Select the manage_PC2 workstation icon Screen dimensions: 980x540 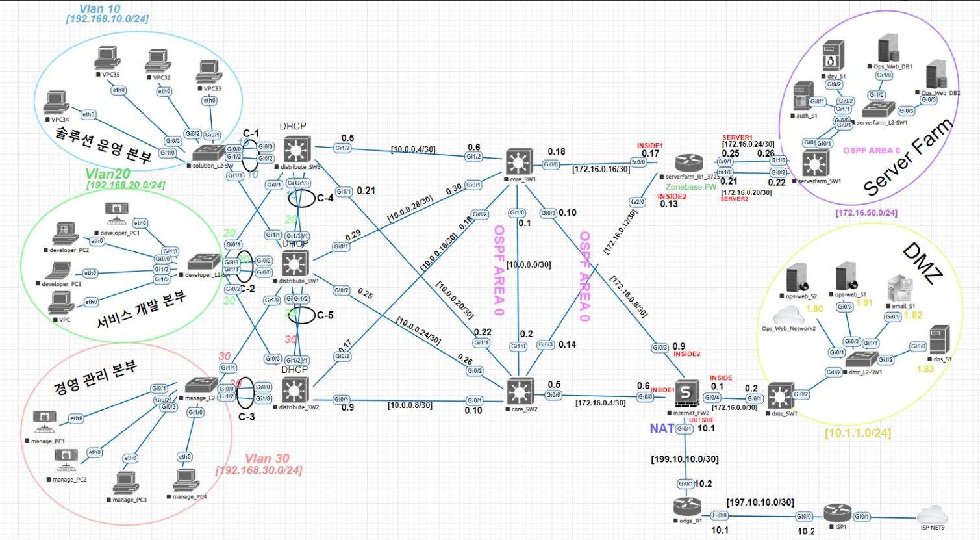(x=66, y=461)
